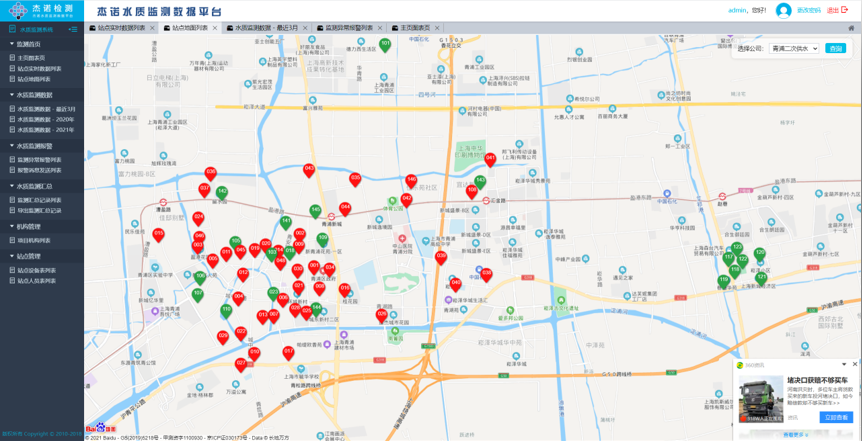Close the 站点实时数据列表 tab
862x441 pixels.
coord(152,28)
